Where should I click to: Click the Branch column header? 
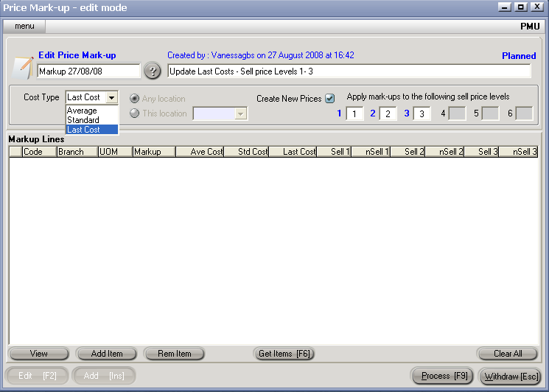point(77,152)
